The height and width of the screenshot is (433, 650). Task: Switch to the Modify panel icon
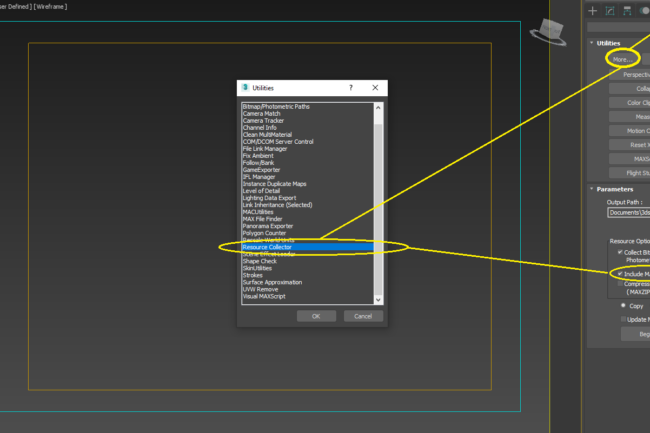(610, 11)
